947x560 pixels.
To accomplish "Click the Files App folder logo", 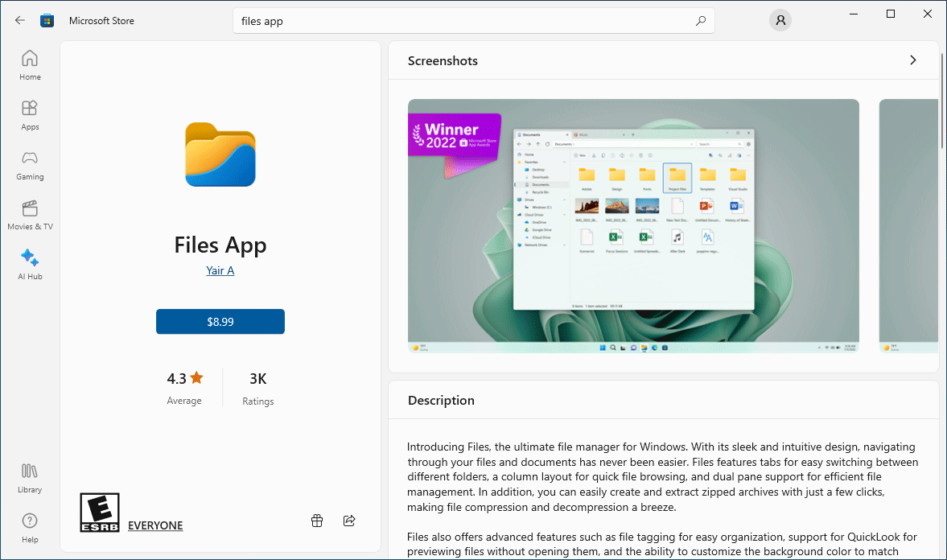I will click(x=220, y=154).
